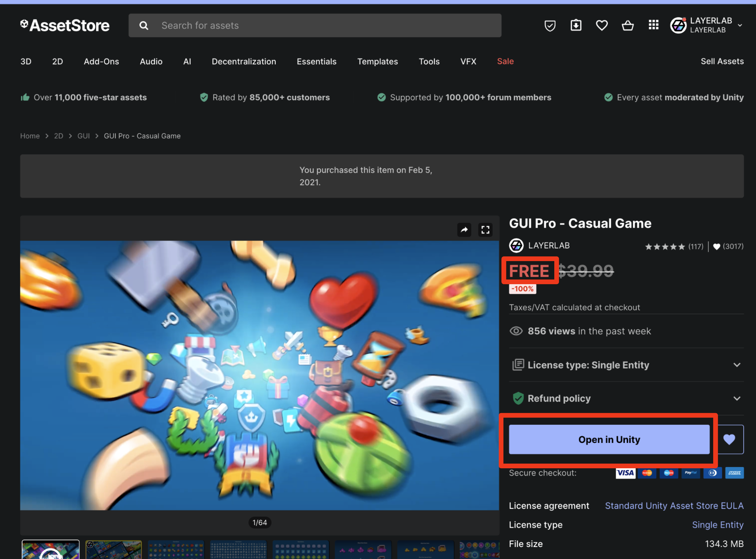Image resolution: width=756 pixels, height=559 pixels.
Task: Open the LAYERLAB publisher link under title
Action: click(549, 245)
